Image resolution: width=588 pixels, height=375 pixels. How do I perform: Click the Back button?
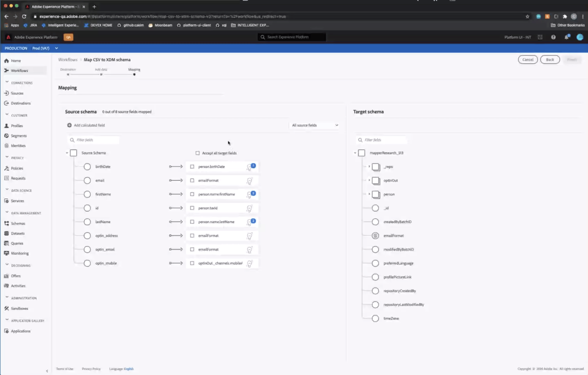click(x=550, y=60)
